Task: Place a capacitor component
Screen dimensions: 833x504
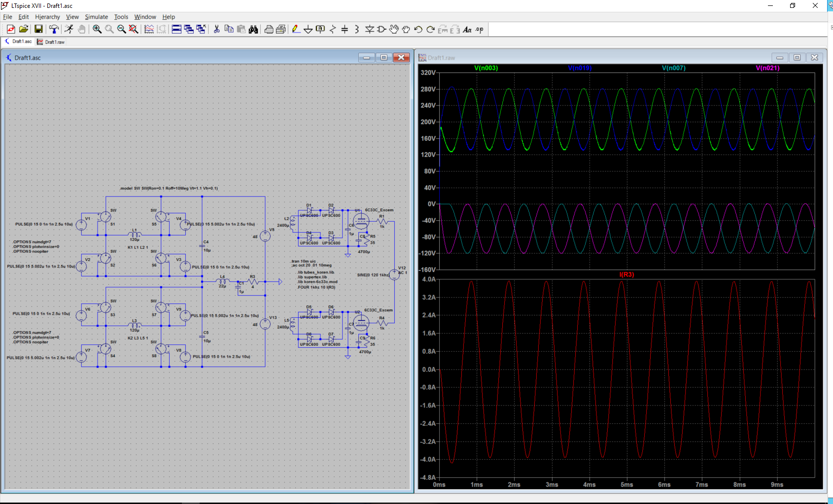Action: coord(345,30)
